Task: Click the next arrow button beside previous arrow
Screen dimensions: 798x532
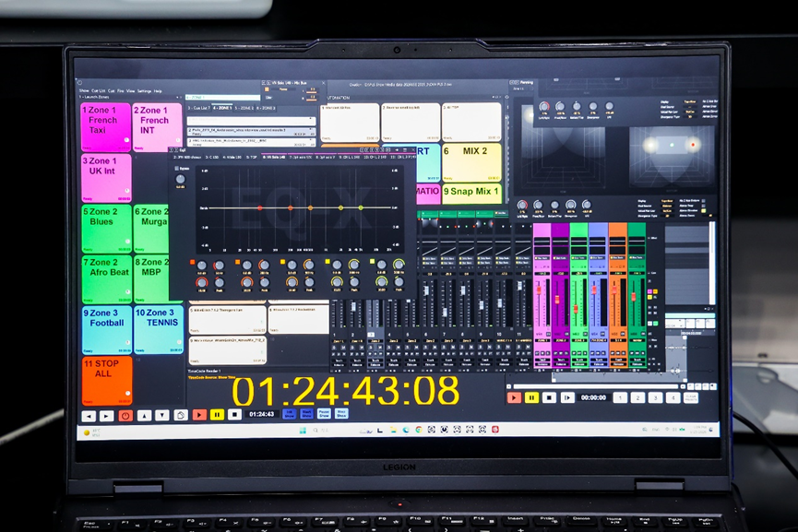Action: [106, 416]
